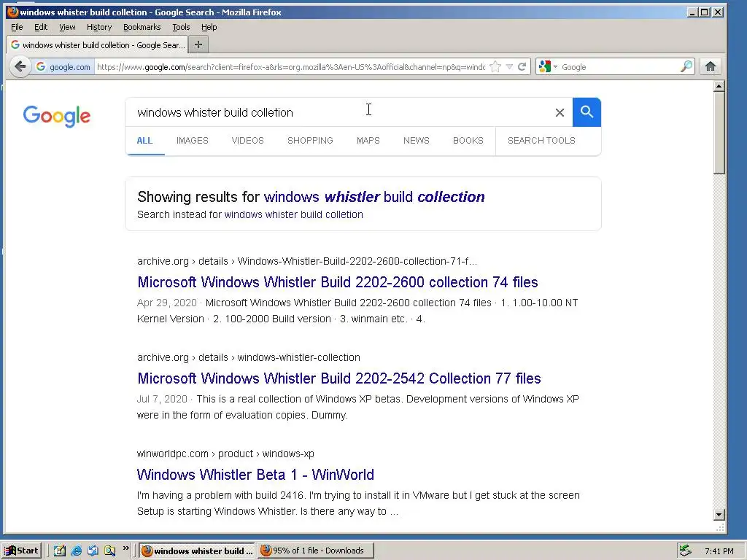The width and height of the screenshot is (747, 560).
Task: Open a new tab with plus button
Action: click(198, 44)
